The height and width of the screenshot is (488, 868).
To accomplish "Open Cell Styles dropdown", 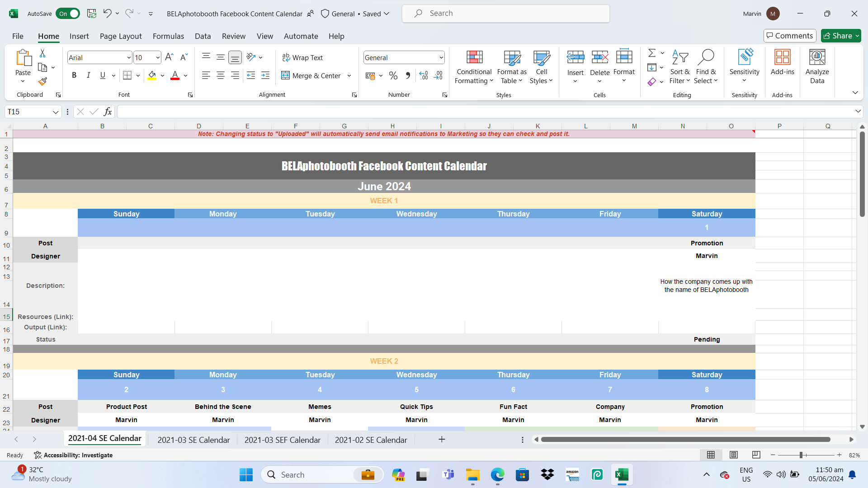I will (x=541, y=66).
